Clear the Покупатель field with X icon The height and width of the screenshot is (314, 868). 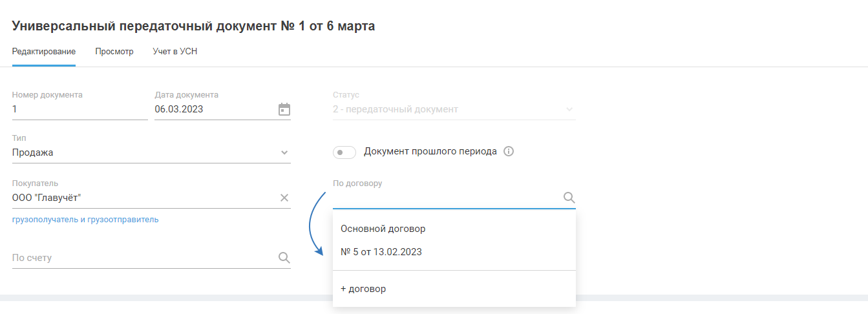(284, 198)
